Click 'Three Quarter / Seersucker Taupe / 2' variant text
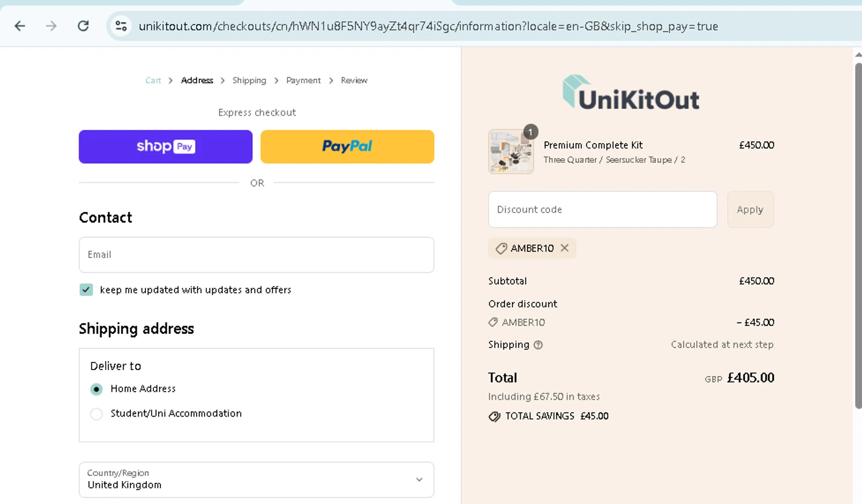This screenshot has height=504, width=862. tap(614, 160)
